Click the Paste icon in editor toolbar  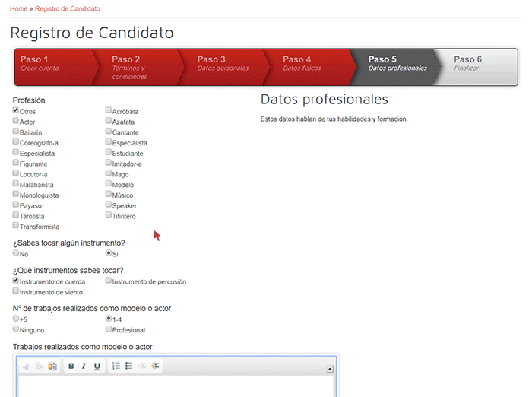point(52,366)
